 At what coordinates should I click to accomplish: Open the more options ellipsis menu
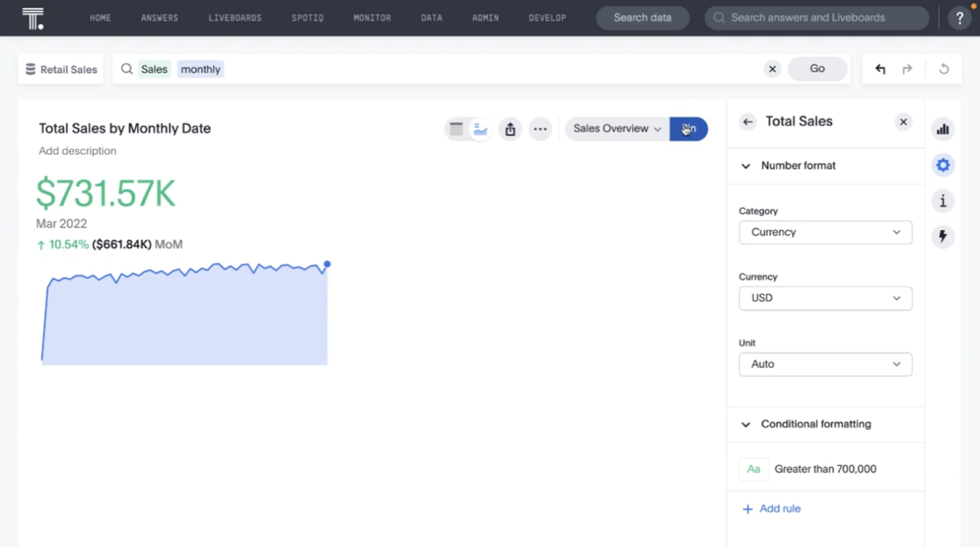[x=540, y=128]
